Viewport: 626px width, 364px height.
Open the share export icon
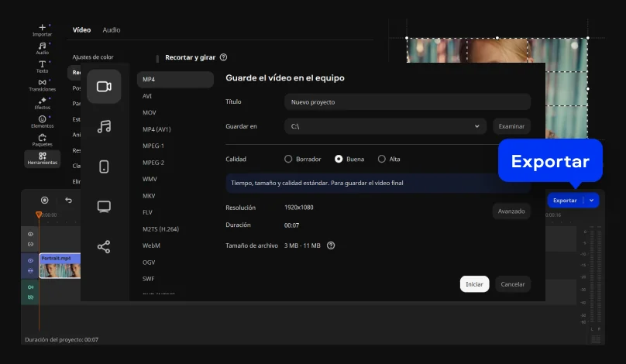pos(104,247)
